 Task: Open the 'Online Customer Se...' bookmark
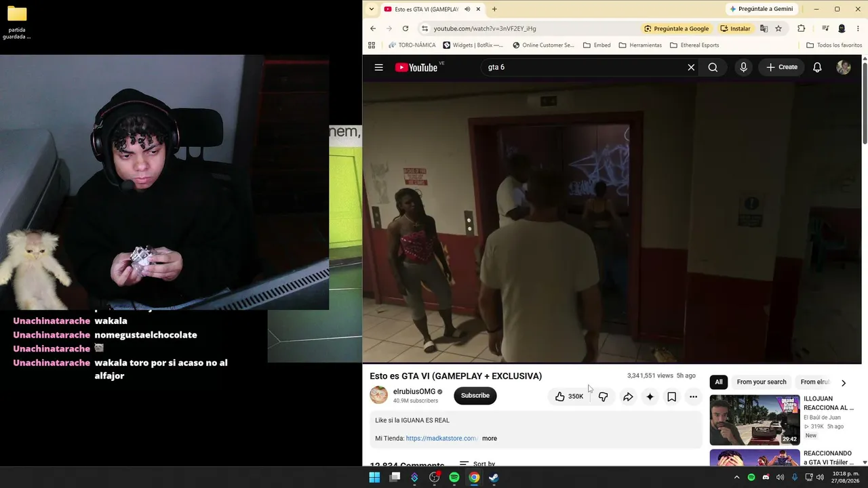544,45
